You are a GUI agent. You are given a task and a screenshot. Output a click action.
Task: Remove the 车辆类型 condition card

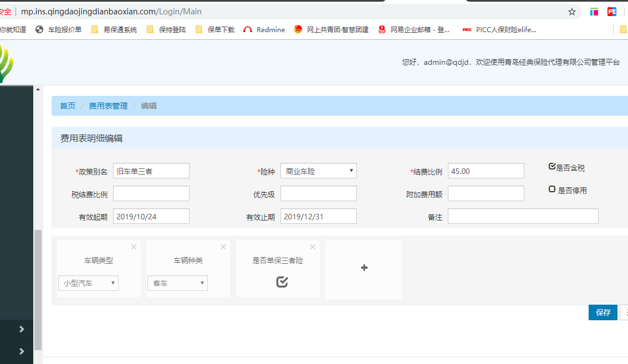(134, 247)
